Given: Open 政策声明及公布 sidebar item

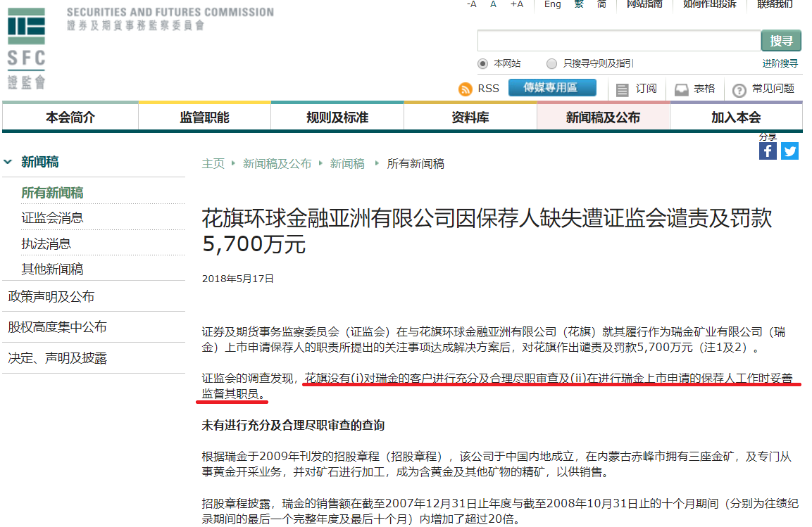Looking at the screenshot, I should [x=51, y=296].
